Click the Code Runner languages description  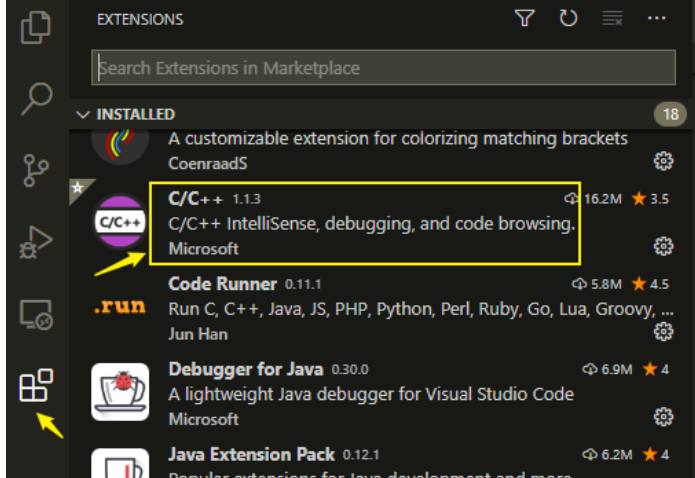click(421, 309)
